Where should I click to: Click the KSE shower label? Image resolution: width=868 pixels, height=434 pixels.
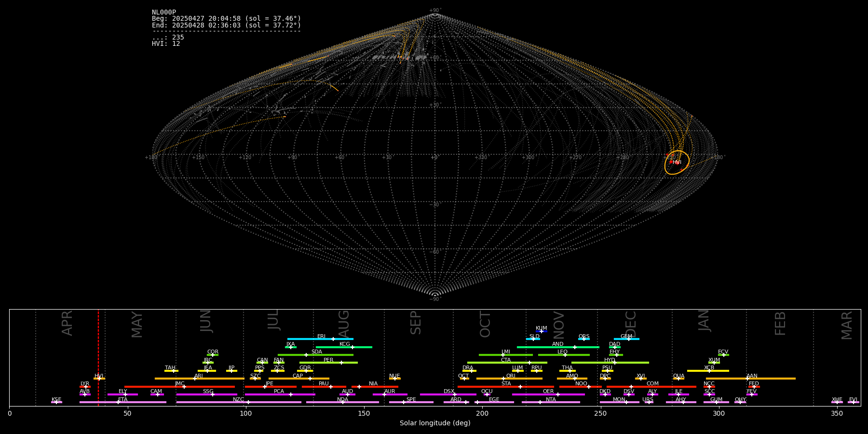[x=56, y=400]
